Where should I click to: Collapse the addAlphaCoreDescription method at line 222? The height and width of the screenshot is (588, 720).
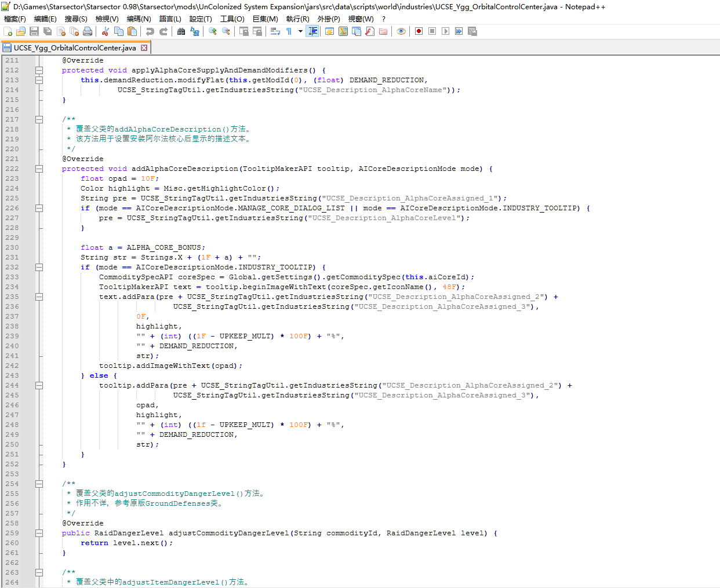39,169
